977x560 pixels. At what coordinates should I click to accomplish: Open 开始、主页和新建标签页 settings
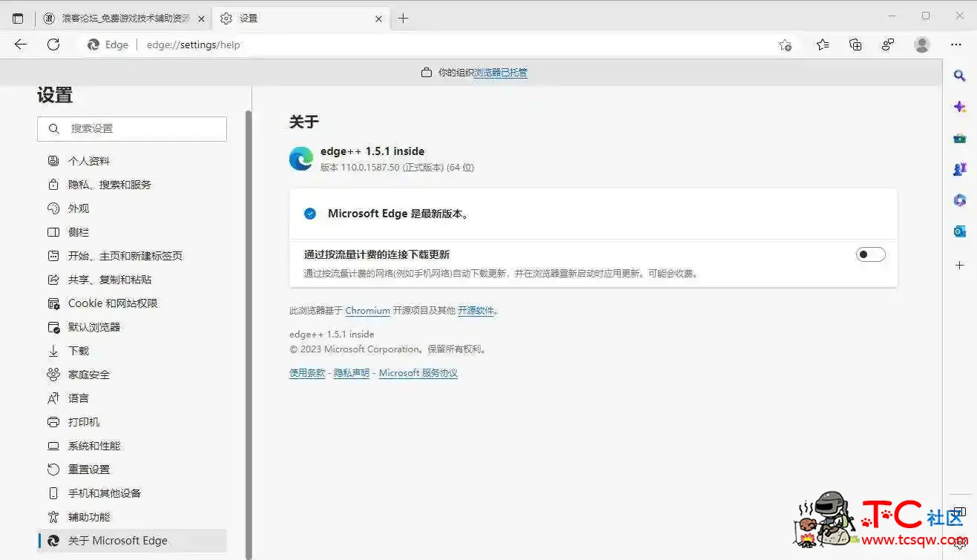pos(132,256)
